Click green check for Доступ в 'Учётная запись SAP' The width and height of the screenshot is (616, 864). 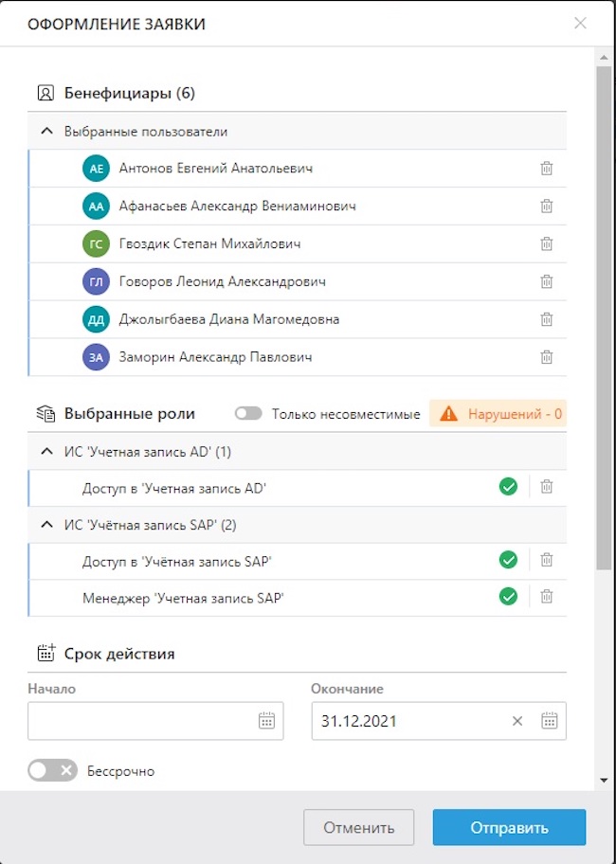(x=508, y=560)
